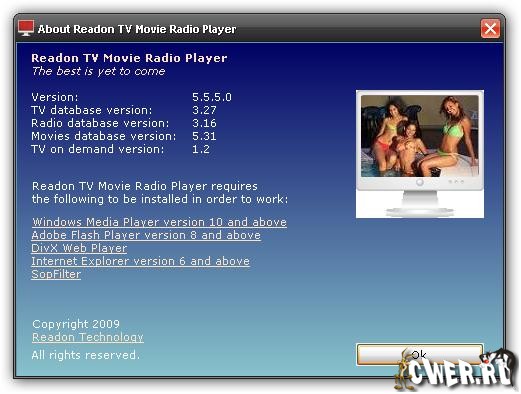Visit the Internet Explorer version 6 link

[140, 261]
